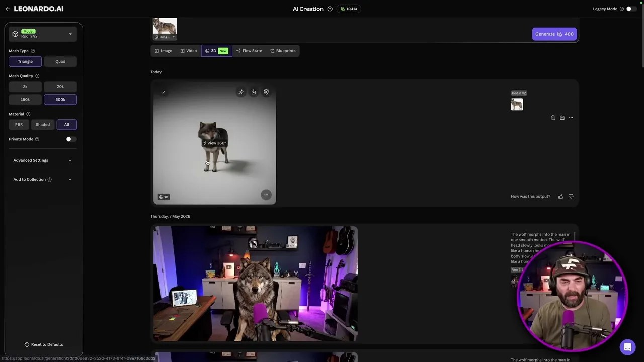Show Legacy Mode info tooltip icon
The image size is (644, 362).
pyautogui.click(x=622, y=9)
